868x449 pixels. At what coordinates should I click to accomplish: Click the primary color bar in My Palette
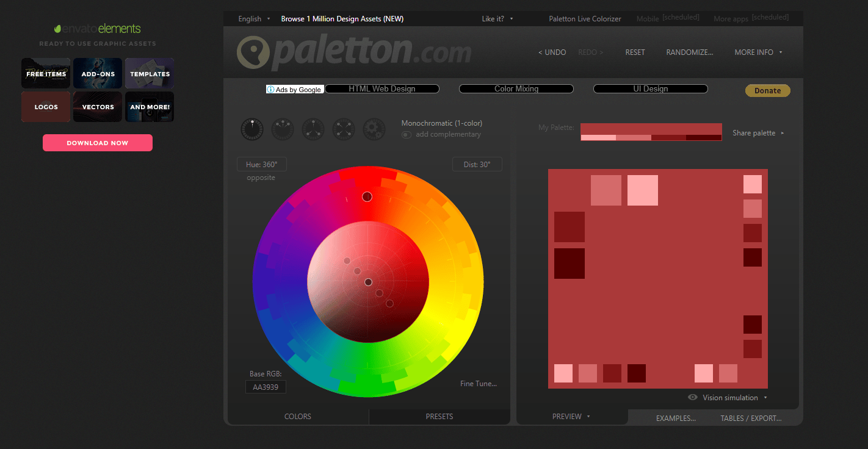pos(651,129)
